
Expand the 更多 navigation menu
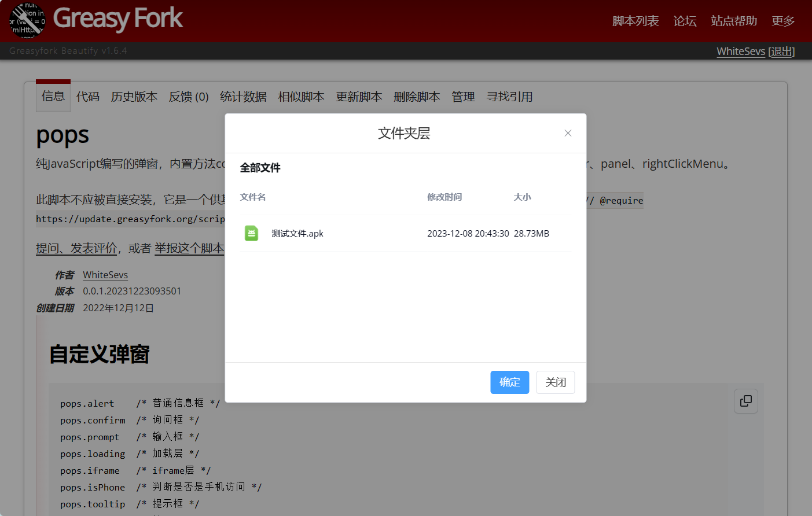pos(783,21)
